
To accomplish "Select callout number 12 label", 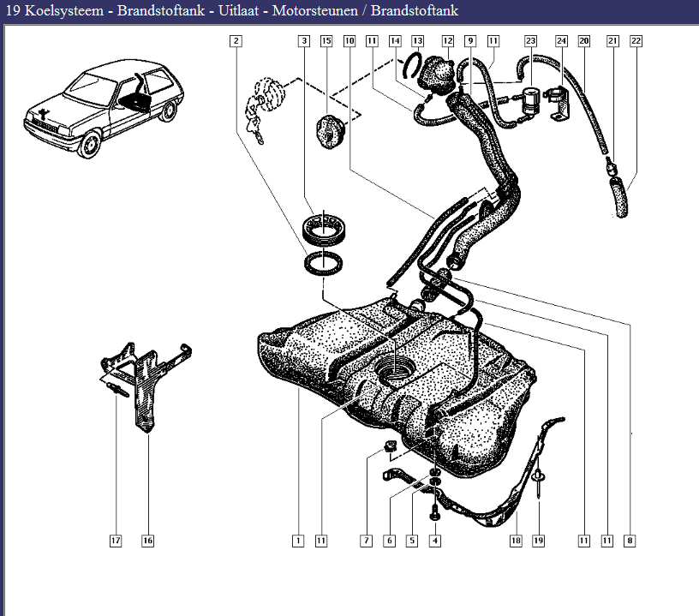I will tap(447, 41).
